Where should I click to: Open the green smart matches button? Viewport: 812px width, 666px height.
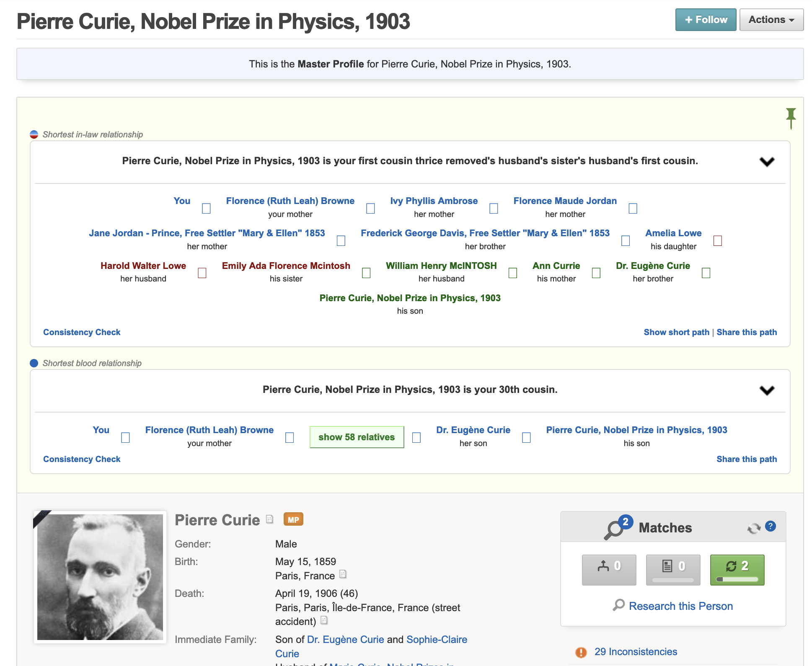click(737, 570)
